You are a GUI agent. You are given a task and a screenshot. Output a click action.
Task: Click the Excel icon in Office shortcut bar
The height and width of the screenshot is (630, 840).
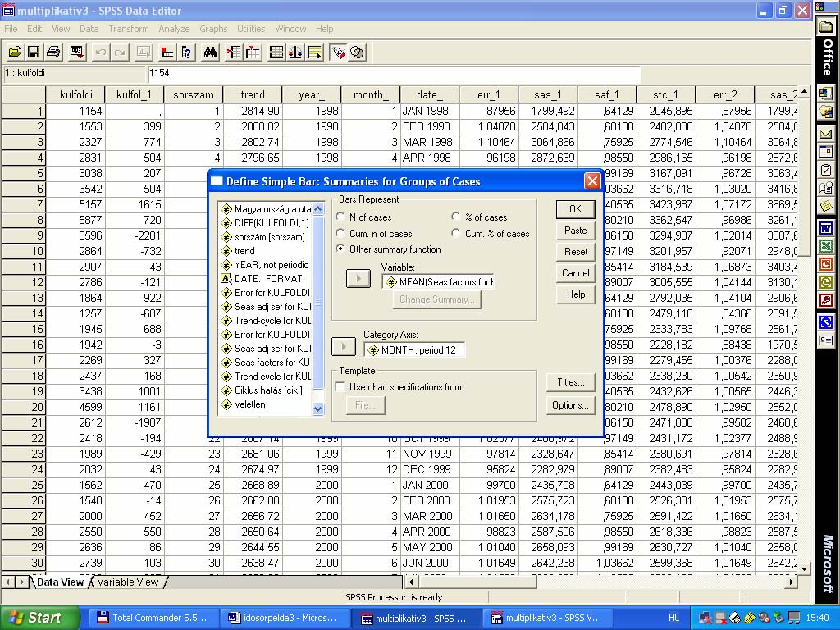pos(826,246)
